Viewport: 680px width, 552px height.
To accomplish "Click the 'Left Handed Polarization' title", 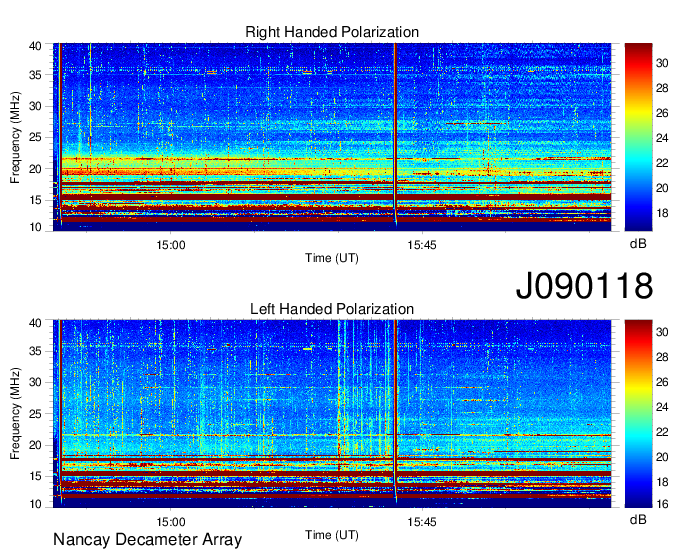I will coord(332,309).
